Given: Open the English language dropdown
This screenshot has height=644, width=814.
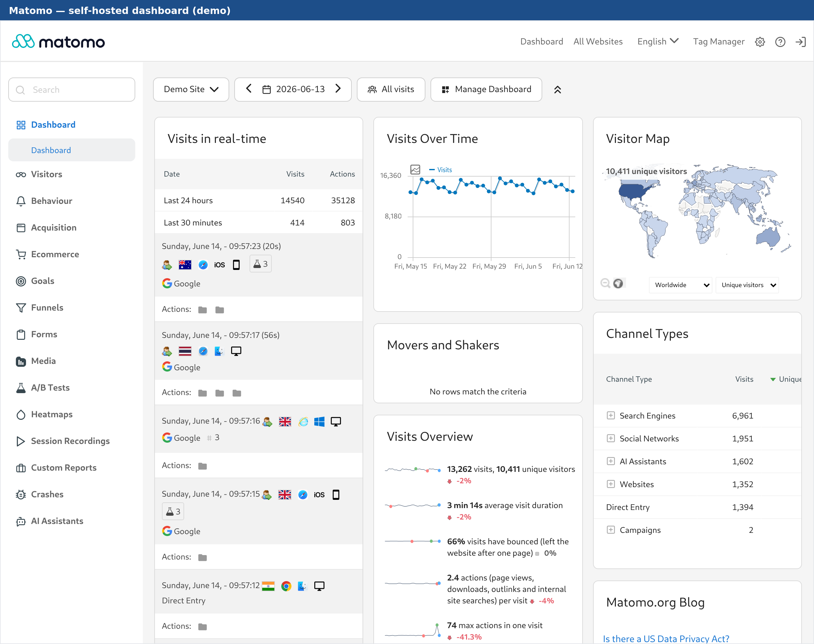Looking at the screenshot, I should coord(658,42).
